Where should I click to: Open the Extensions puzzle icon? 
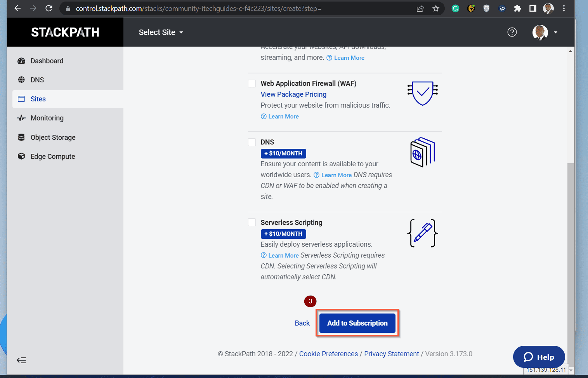(x=517, y=9)
